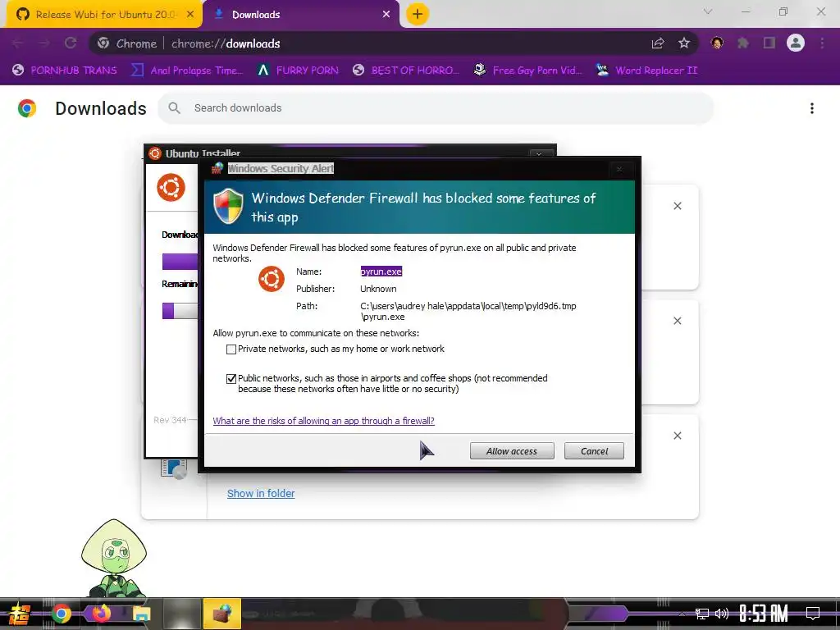Screen dimensions: 840x630
Task: Click the Ubuntu app icon beside Name field
Action: point(272,279)
